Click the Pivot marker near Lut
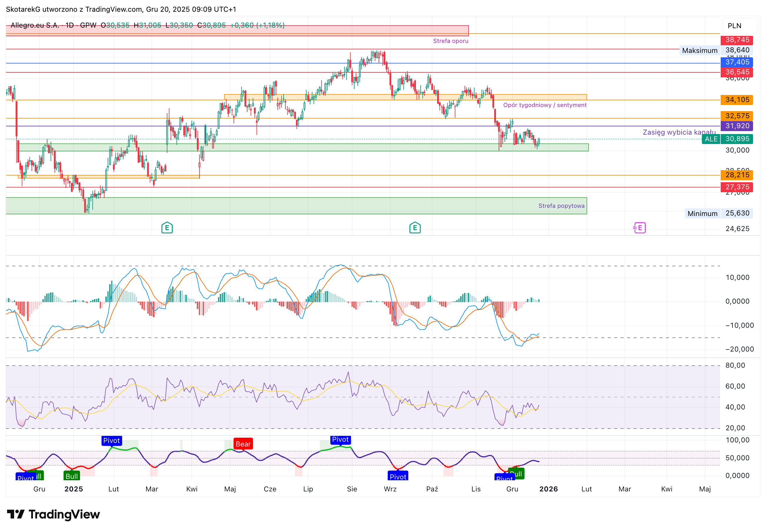 (111, 441)
